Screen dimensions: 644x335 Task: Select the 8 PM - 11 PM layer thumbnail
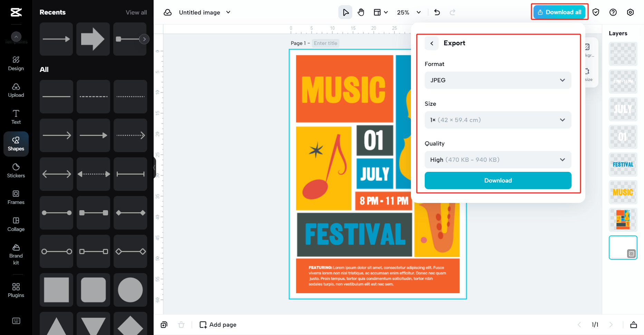(x=623, y=82)
